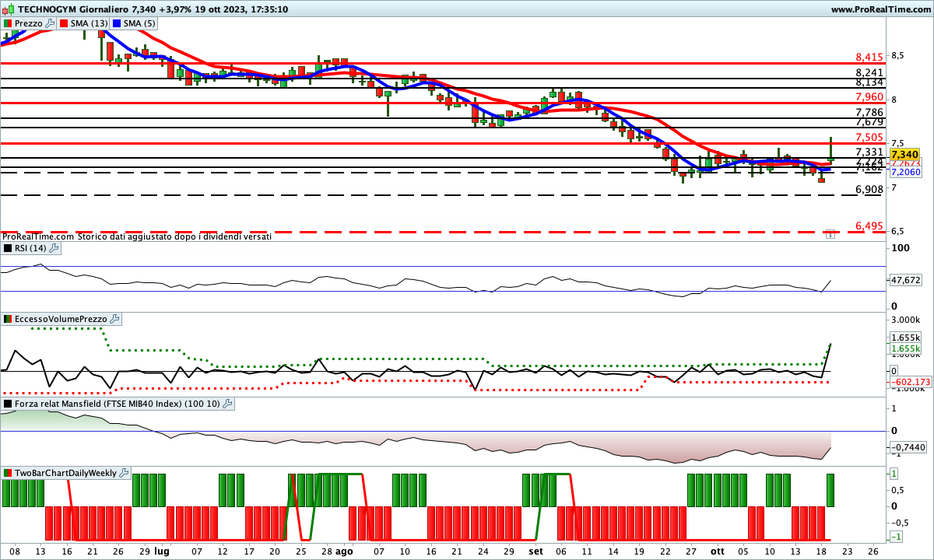This screenshot has width=934, height=560.
Task: Select the EccessoVolumePrezzo panel label
Action: [61, 319]
